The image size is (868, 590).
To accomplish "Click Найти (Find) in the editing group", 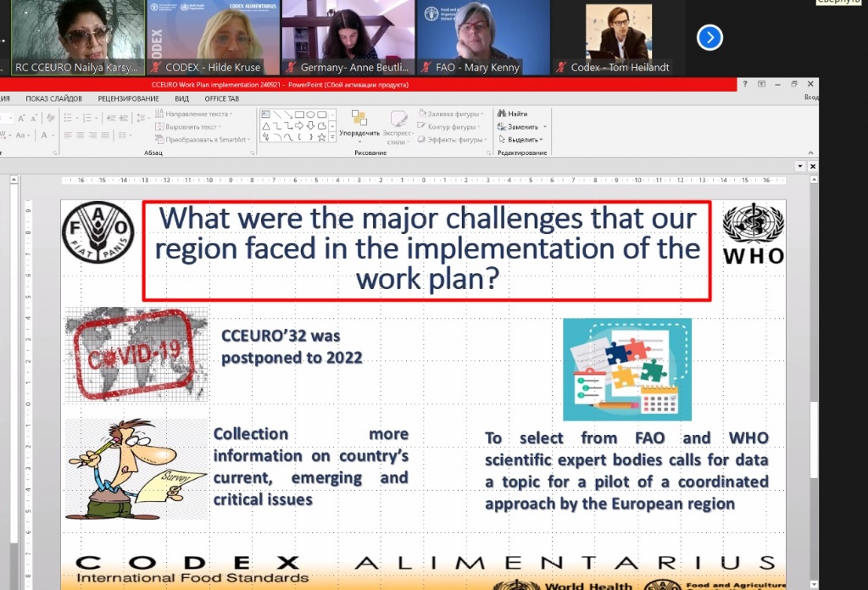I will 513,114.
